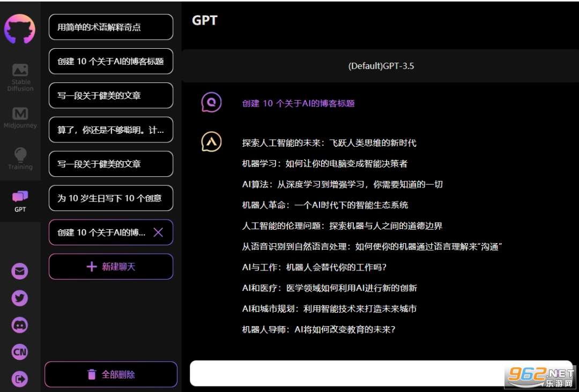Click the line 人工智能的伦理问题
This screenshot has width=579, height=392.
coord(342,225)
